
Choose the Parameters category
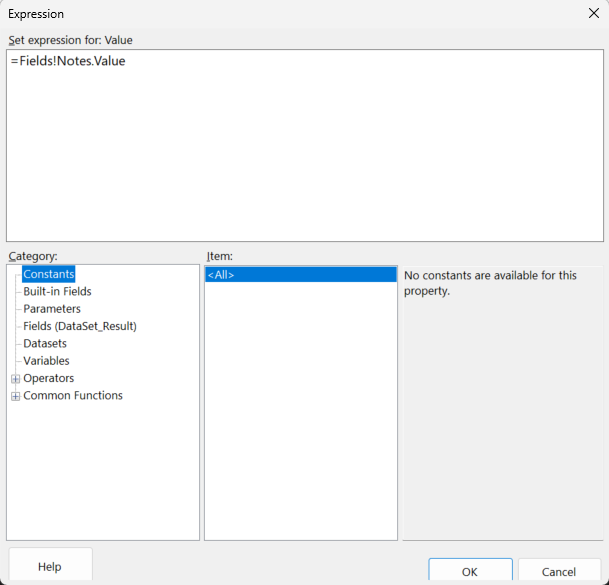click(x=52, y=309)
